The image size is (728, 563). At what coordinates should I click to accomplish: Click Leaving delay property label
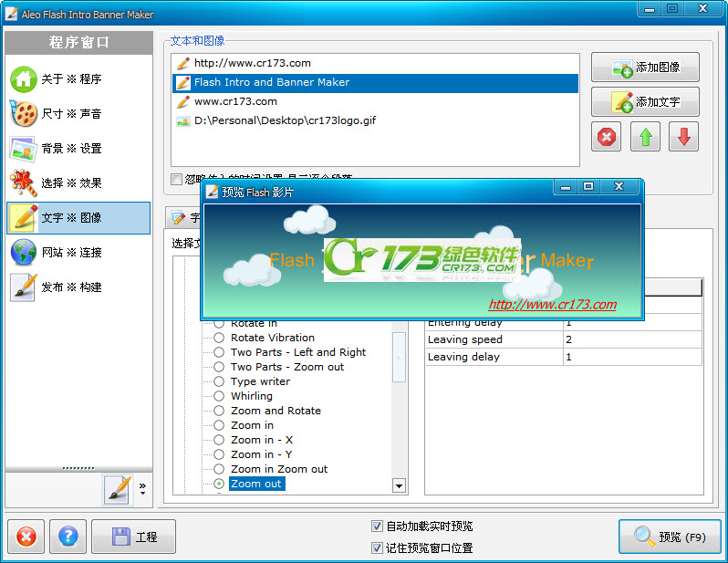(463, 357)
